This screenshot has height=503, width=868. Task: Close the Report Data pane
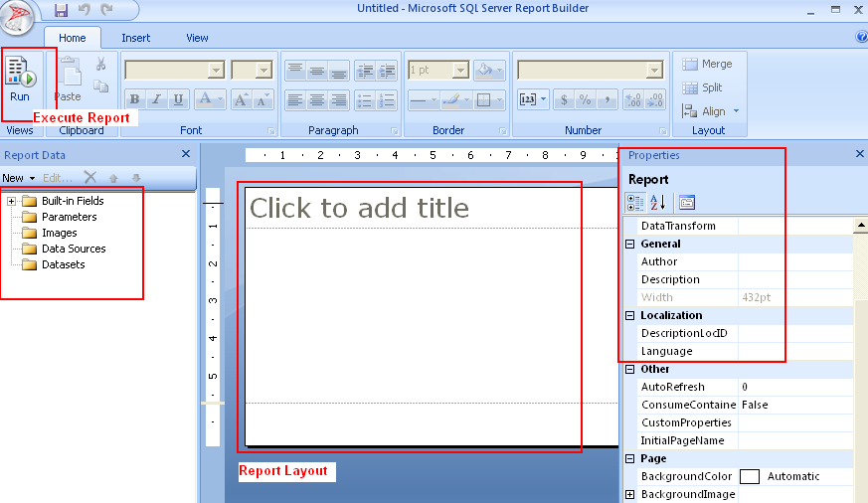(x=186, y=154)
